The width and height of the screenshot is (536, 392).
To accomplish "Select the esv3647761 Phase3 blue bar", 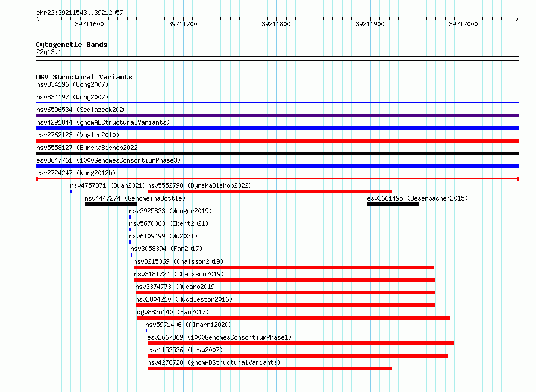I will pos(277,166).
